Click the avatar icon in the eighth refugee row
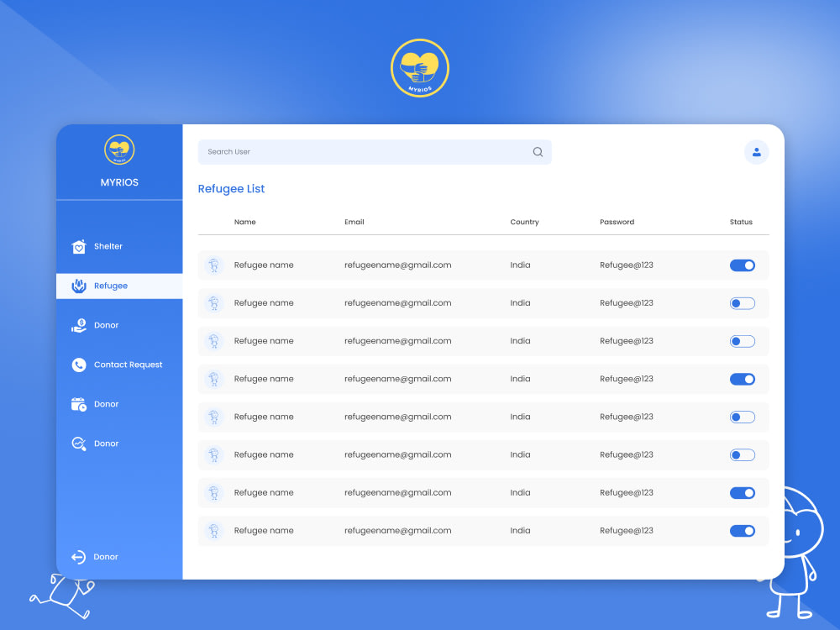The image size is (840, 630). click(x=214, y=531)
